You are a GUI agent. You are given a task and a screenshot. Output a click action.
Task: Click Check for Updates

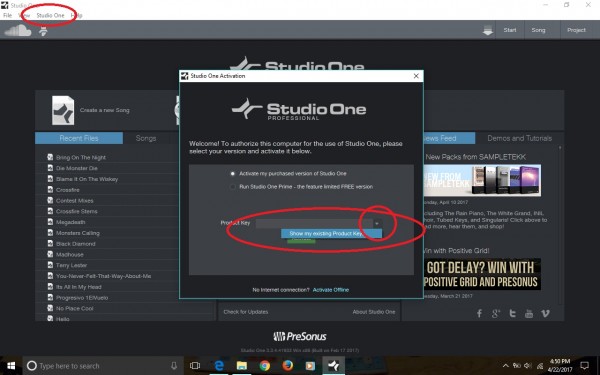click(x=246, y=312)
